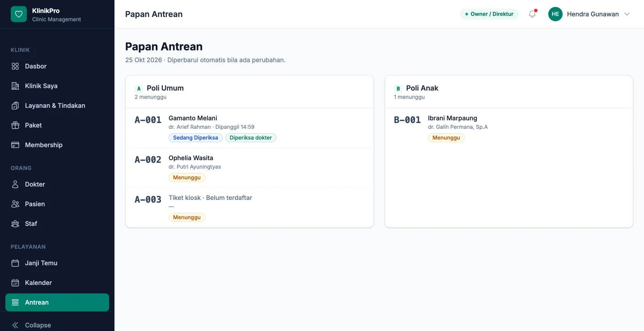644x331 pixels.
Task: Open Layanan & Tindakan menu
Action: 57,106
